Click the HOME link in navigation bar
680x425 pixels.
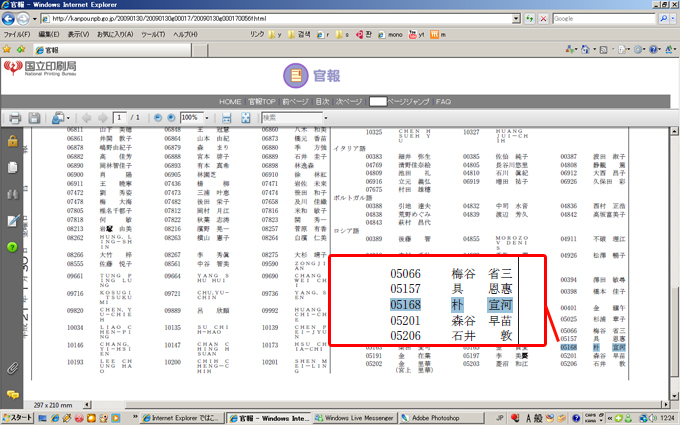point(230,101)
